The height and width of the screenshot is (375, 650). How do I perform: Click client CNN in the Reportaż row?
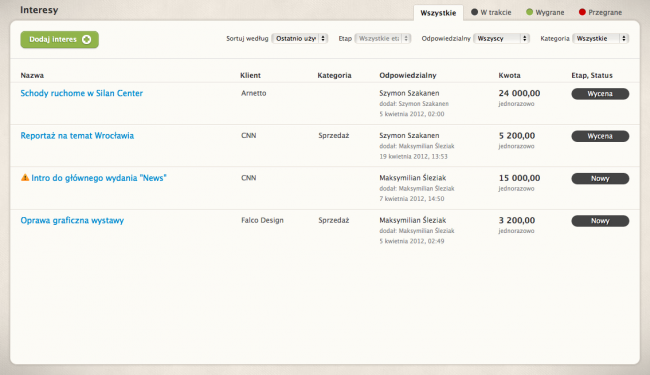[249, 135]
